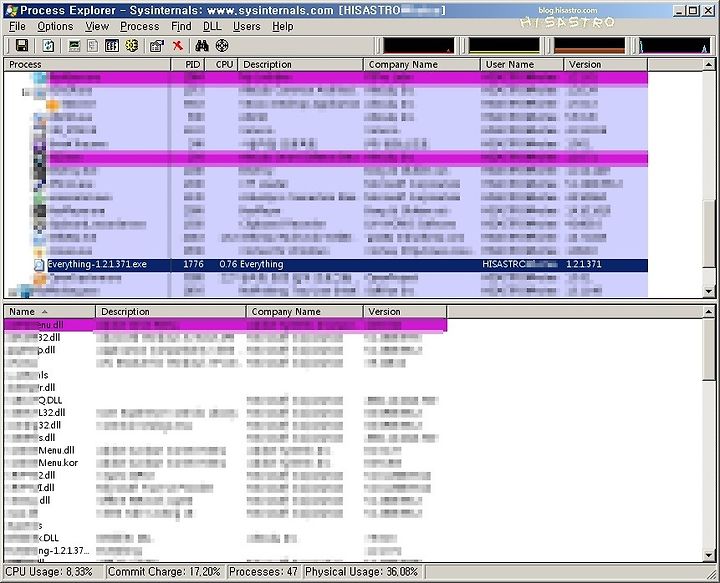
Task: Click upper pane vertical scrollbar thumb
Action: point(709,233)
